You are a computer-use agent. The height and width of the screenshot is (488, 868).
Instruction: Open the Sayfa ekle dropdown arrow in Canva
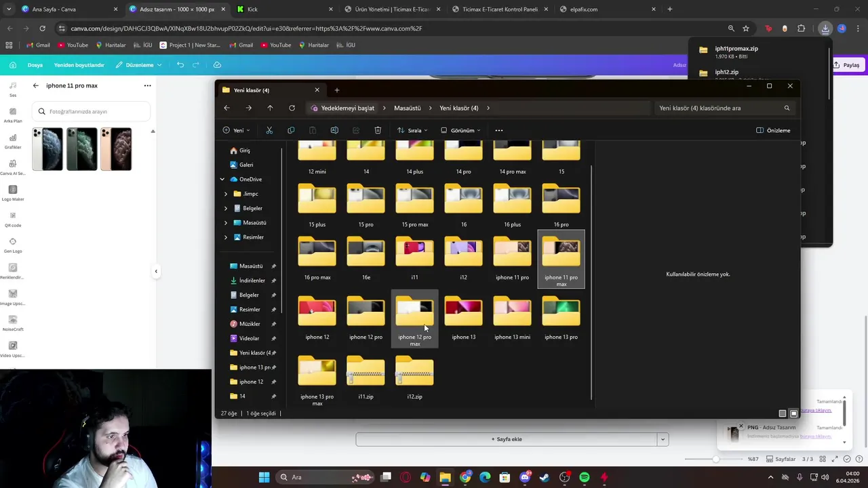coord(663,439)
